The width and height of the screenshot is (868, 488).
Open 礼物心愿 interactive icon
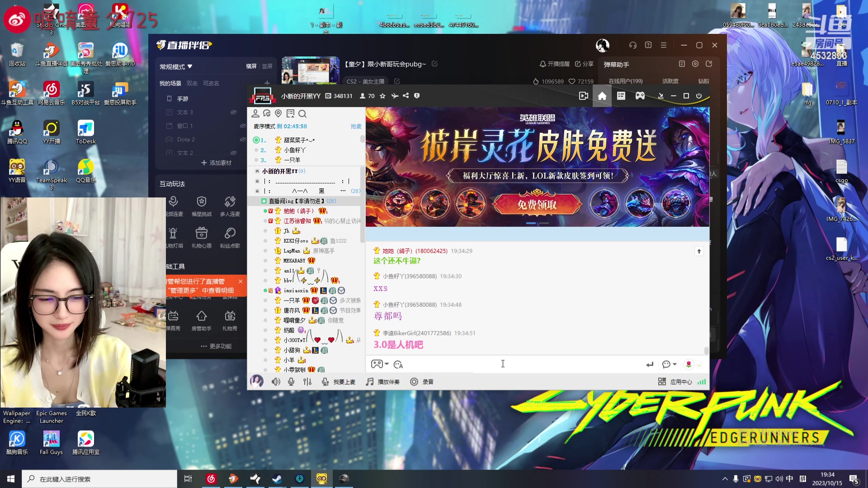click(x=201, y=237)
